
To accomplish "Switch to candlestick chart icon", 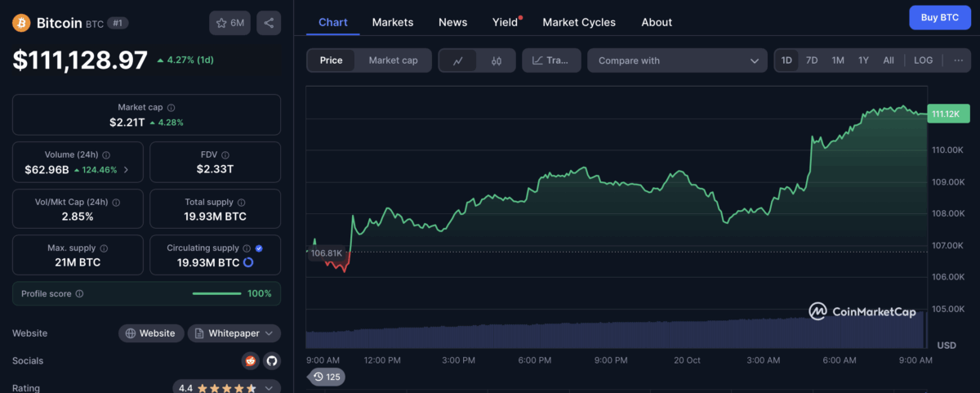I will pyautogui.click(x=496, y=60).
